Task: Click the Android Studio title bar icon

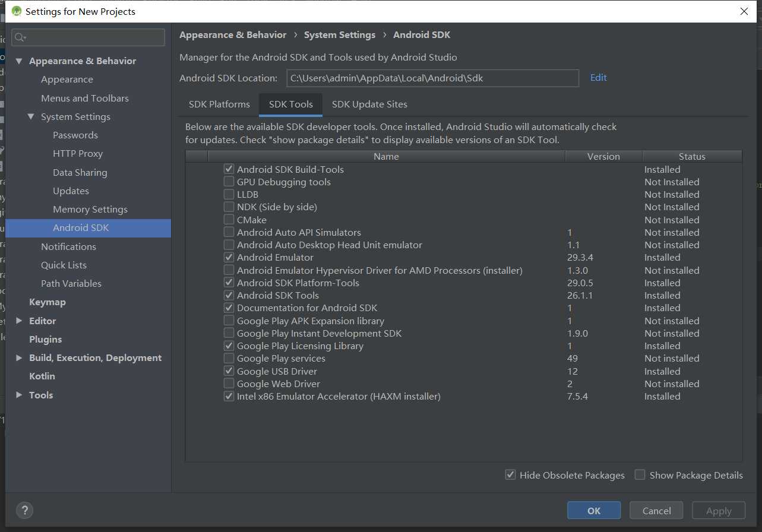Action: click(x=16, y=11)
